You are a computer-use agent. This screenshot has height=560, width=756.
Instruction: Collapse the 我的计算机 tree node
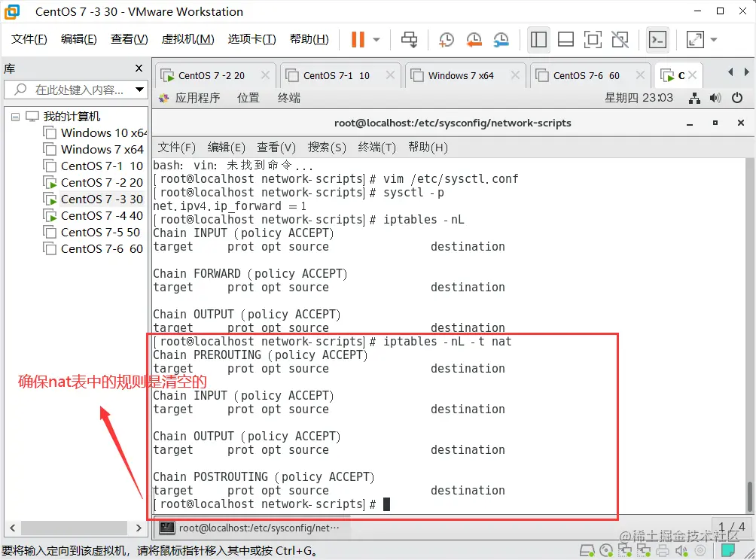click(x=15, y=116)
